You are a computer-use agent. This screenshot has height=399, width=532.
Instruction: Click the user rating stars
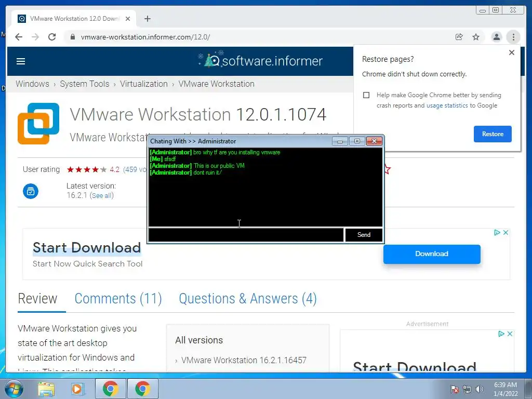click(87, 169)
